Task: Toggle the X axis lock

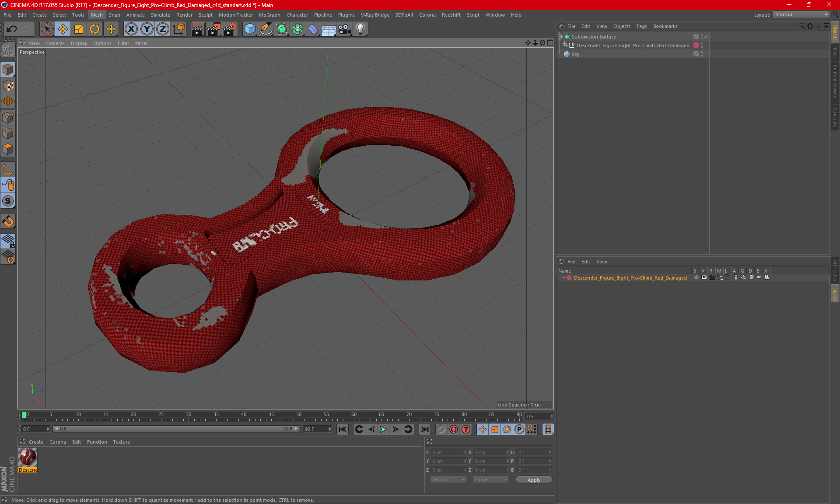Action: [x=131, y=29]
